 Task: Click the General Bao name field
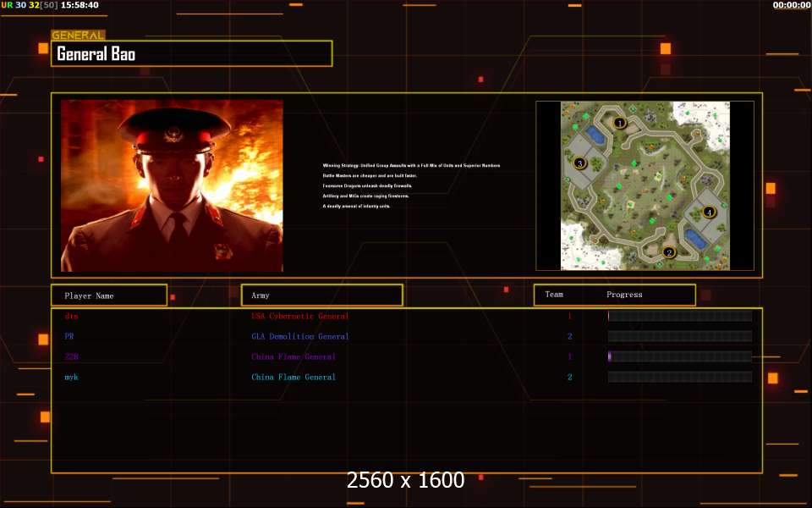tap(192, 54)
